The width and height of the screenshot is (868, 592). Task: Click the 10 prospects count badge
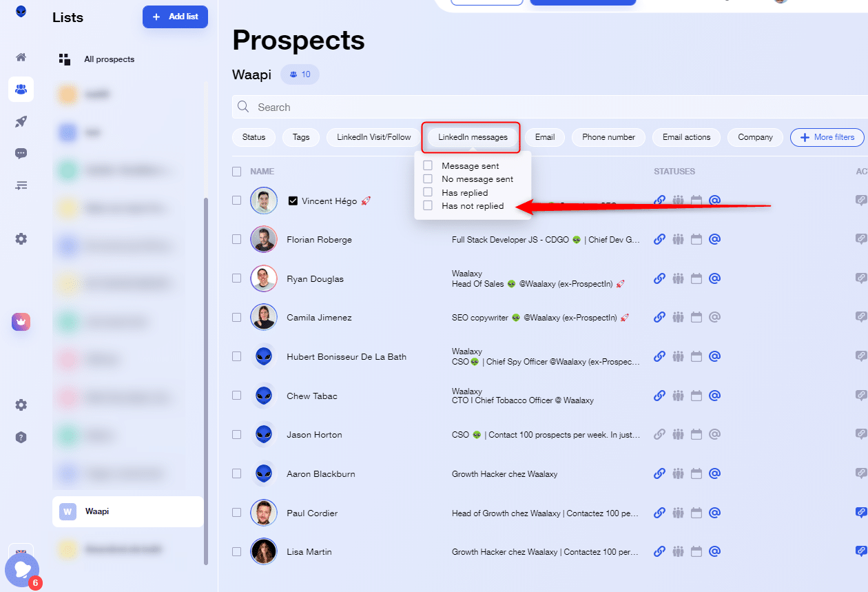coord(300,74)
